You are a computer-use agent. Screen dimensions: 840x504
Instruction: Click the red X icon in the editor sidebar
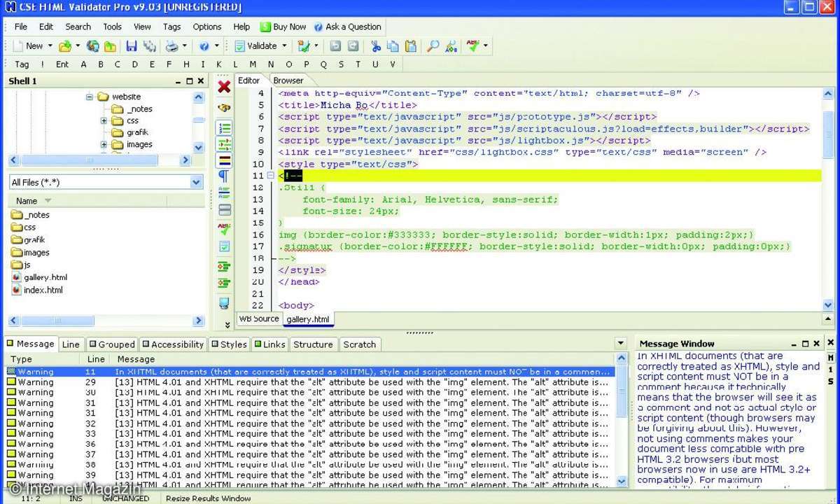point(224,87)
